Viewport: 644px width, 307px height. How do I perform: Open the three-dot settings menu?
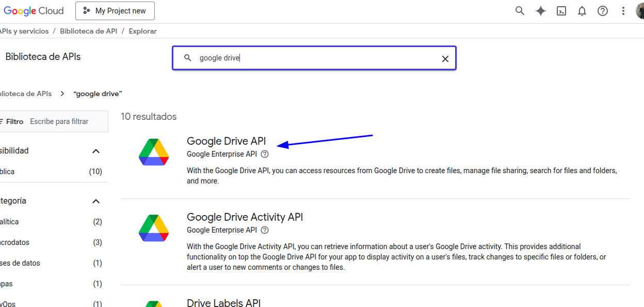pyautogui.click(x=623, y=11)
